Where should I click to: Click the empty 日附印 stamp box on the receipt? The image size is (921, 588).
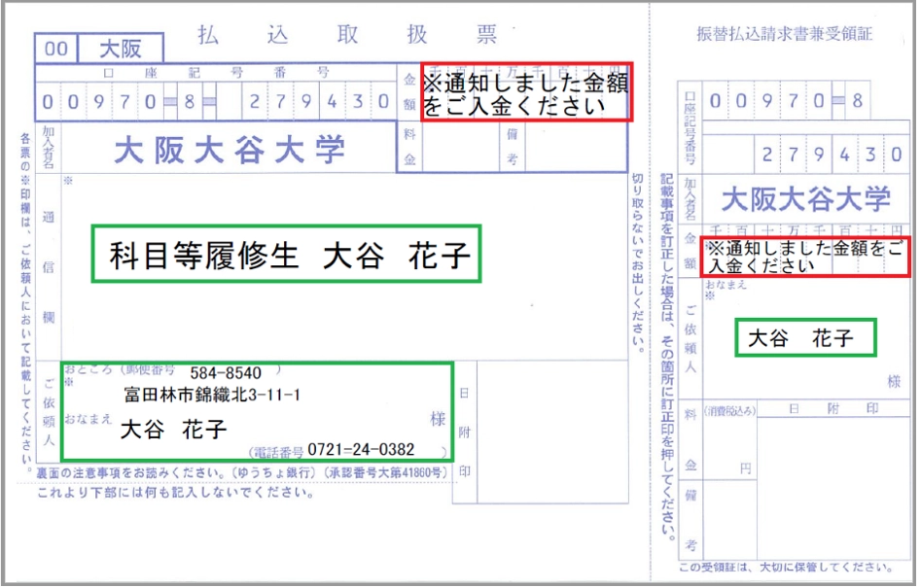[832, 488]
